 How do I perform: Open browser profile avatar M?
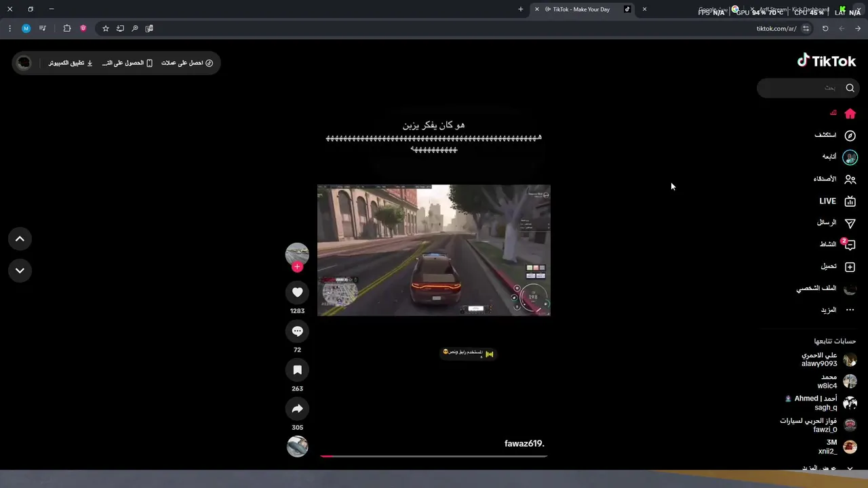click(26, 28)
